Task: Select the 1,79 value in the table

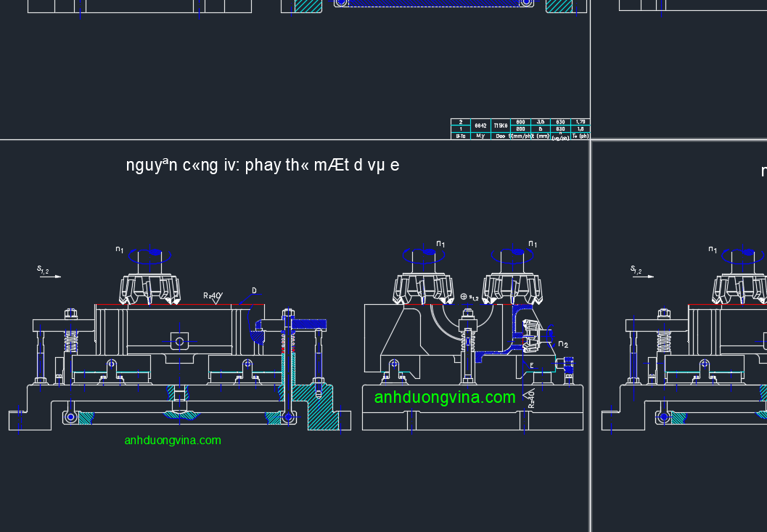Action: 580,122
